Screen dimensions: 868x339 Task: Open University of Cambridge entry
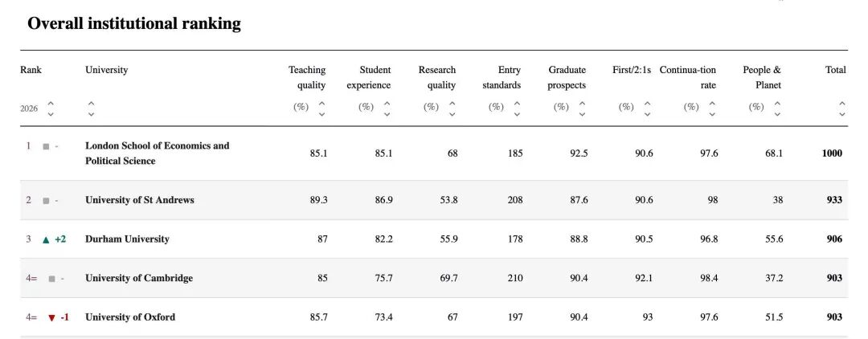click(x=138, y=278)
